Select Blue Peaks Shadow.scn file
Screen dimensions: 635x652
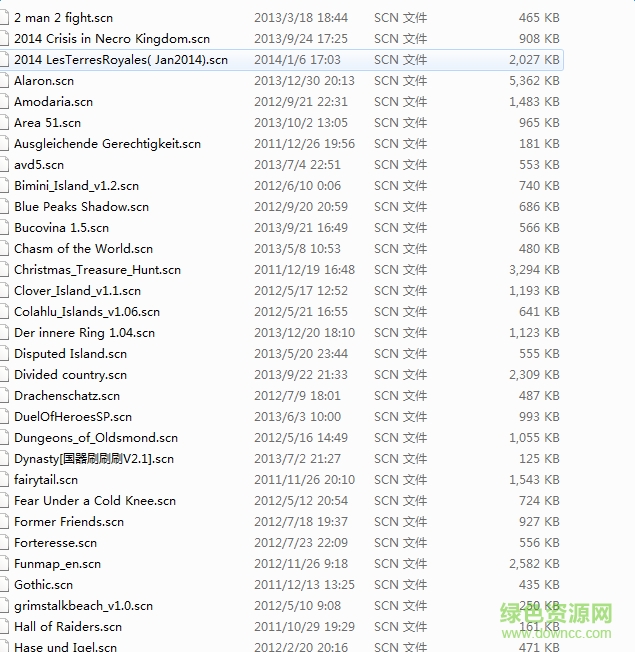[x=81, y=207]
